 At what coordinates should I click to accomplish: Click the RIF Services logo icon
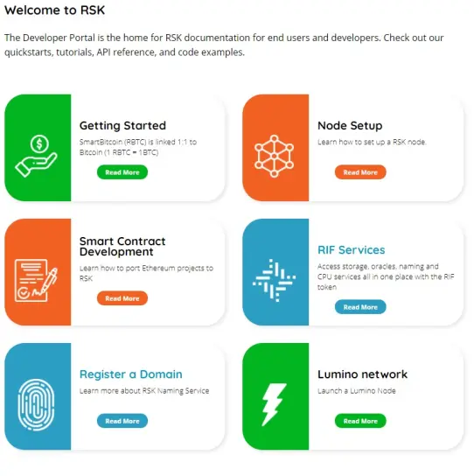tap(274, 280)
